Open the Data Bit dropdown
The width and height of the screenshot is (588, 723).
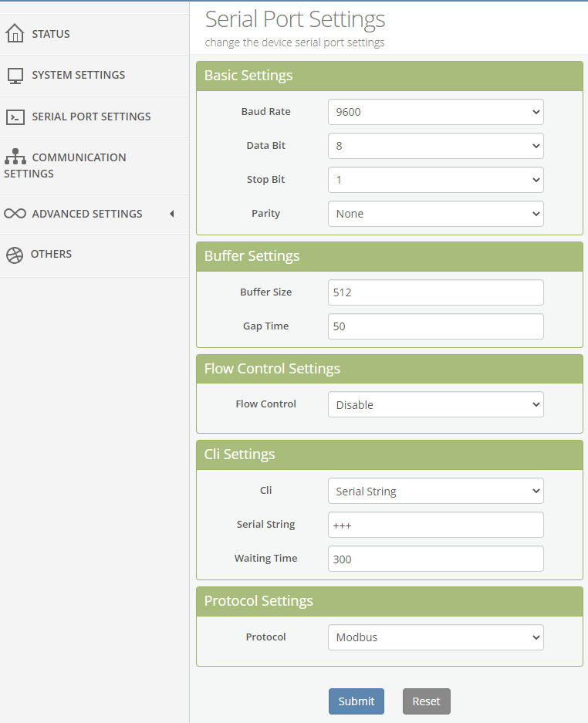[436, 146]
